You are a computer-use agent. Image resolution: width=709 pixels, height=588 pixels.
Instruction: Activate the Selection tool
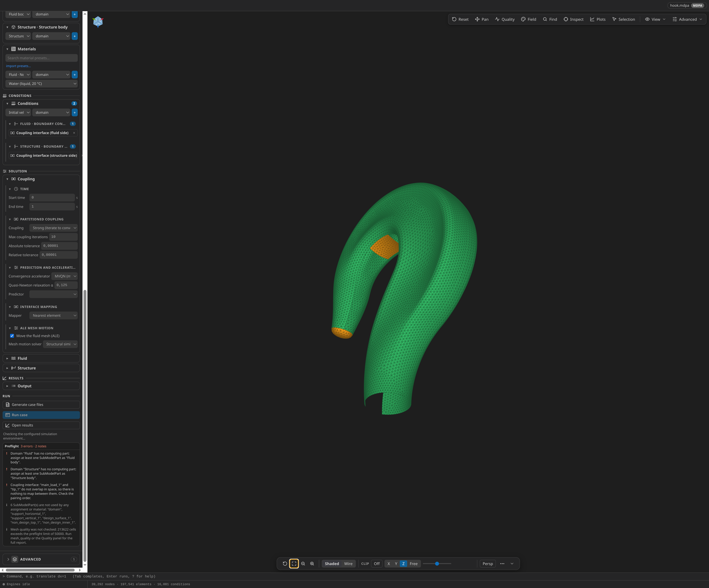point(623,19)
